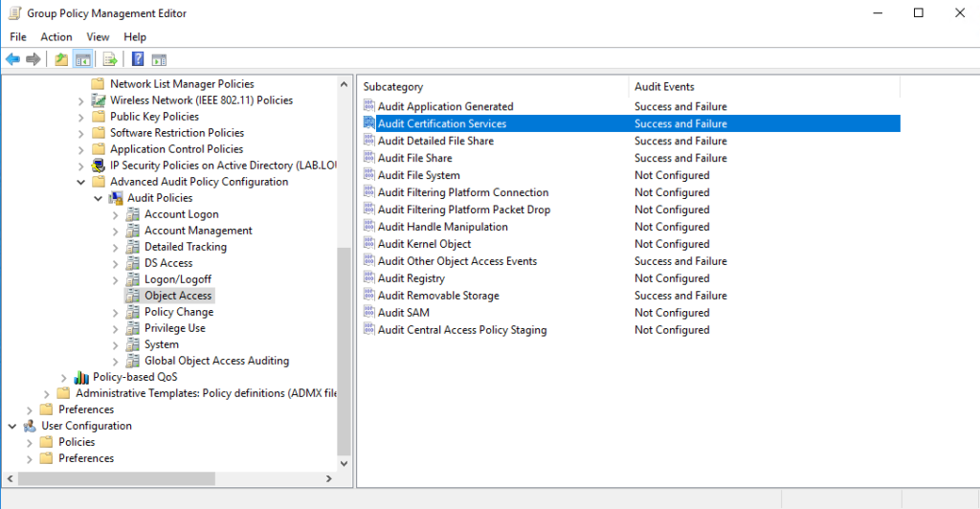Click the Forward arrow toolbar icon

coord(33,59)
